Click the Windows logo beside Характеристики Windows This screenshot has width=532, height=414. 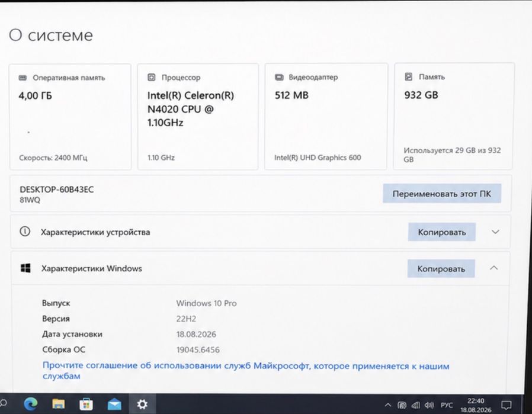coord(26,268)
